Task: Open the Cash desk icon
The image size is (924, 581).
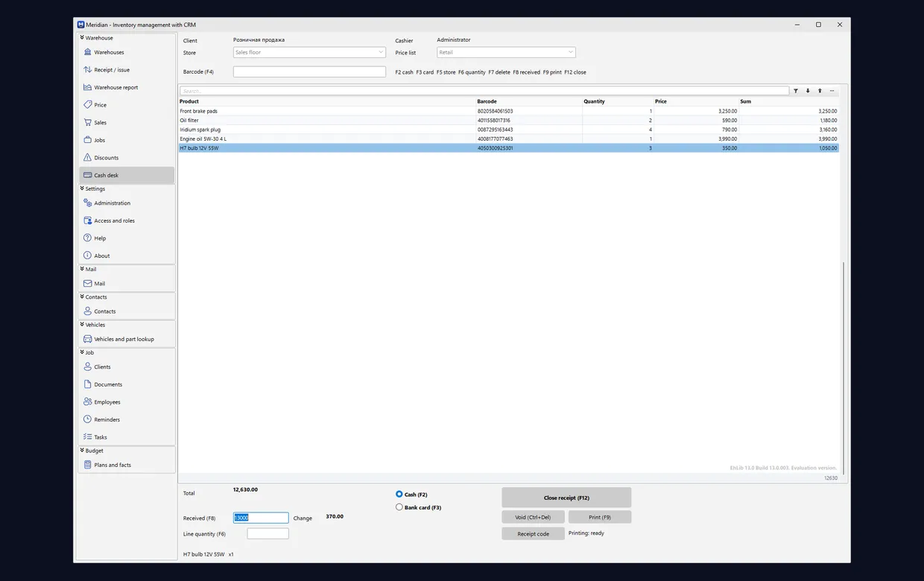Action: point(88,175)
